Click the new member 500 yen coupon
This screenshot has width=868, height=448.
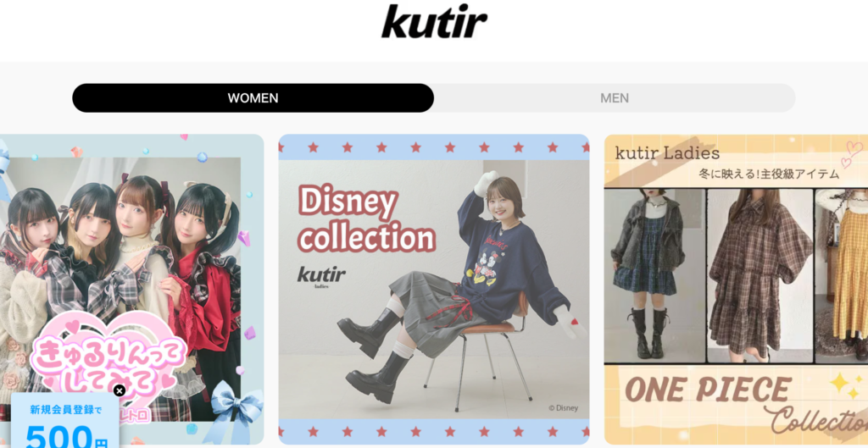pos(64,422)
